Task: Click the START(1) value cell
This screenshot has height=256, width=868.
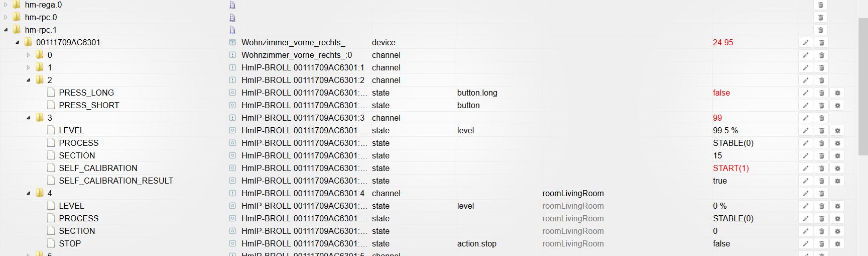Action: pyautogui.click(x=730, y=168)
